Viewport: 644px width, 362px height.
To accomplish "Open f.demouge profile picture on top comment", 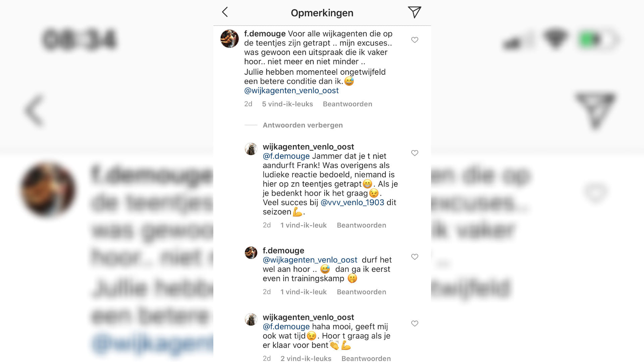I will click(229, 39).
